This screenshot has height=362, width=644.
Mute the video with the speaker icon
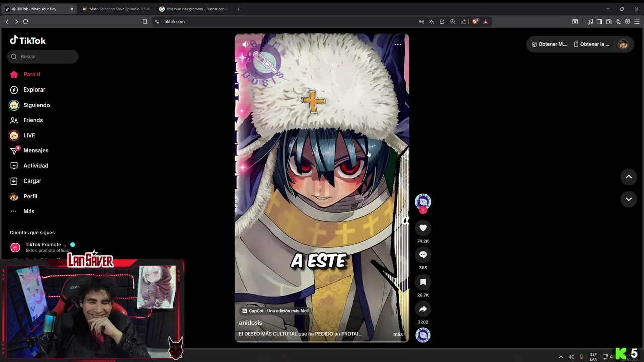coord(245,44)
